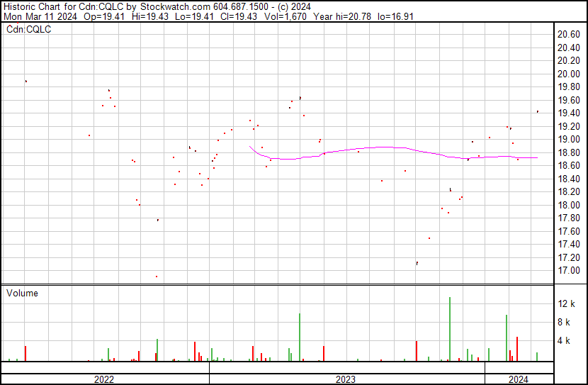Click the magenta moving average line

point(383,147)
